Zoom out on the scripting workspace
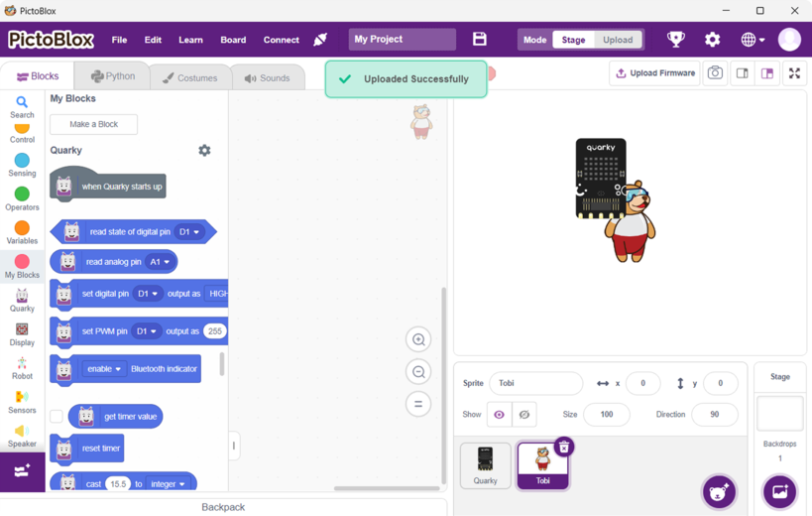Viewport: 812px width, 516px height. 418,372
